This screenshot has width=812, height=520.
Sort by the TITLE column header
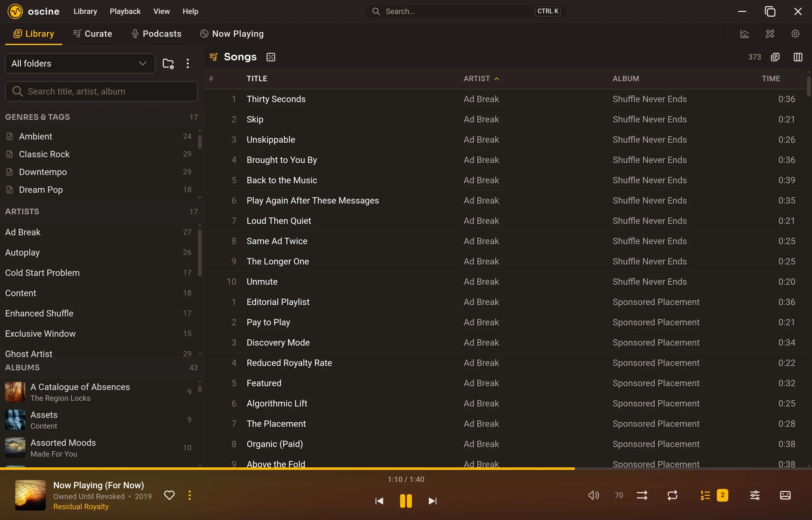point(257,79)
